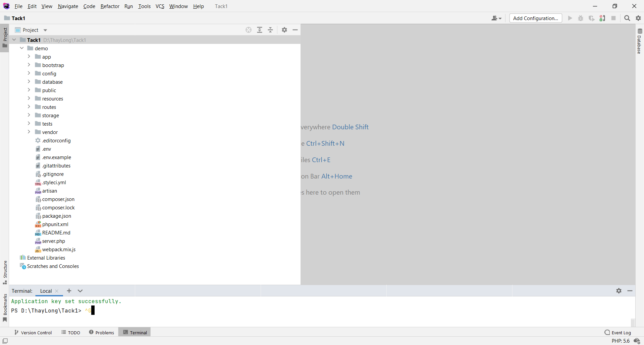Toggle the Bookmarks sidebar tool button
The image size is (644, 345).
(5, 307)
